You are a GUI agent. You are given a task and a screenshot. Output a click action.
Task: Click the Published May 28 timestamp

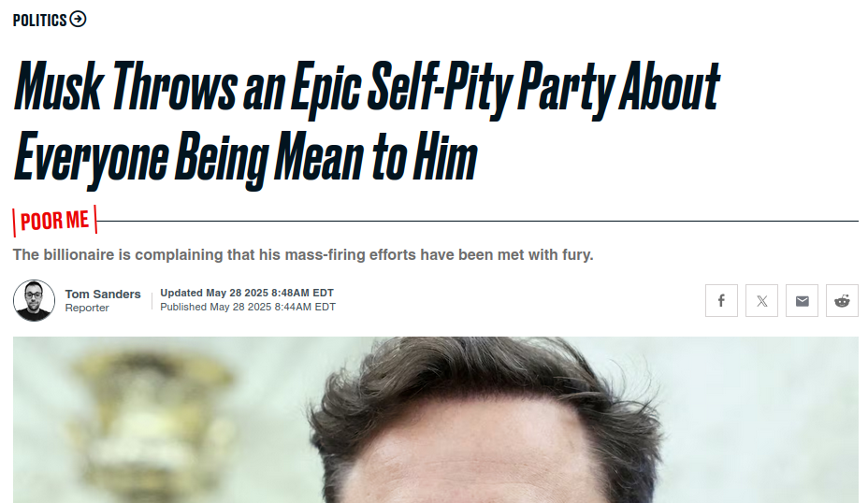(248, 307)
